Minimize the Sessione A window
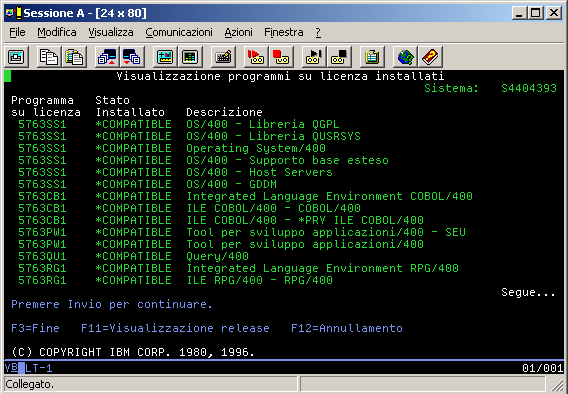This screenshot has width=568, height=394. [x=520, y=13]
